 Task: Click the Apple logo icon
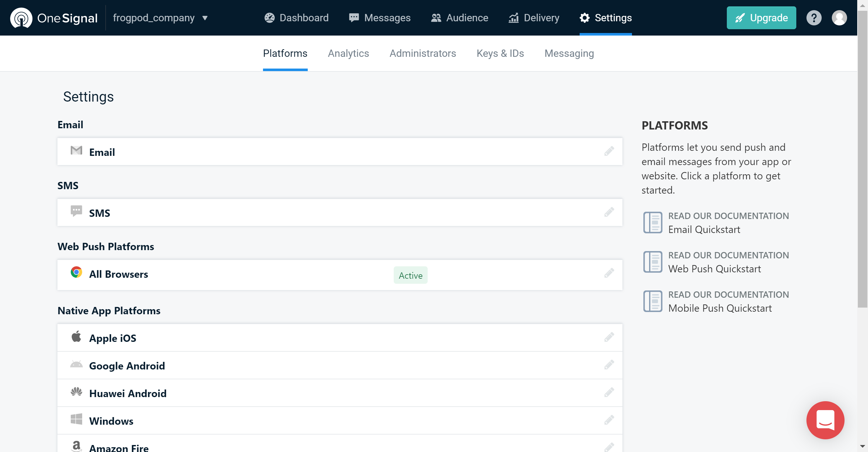coord(76,336)
